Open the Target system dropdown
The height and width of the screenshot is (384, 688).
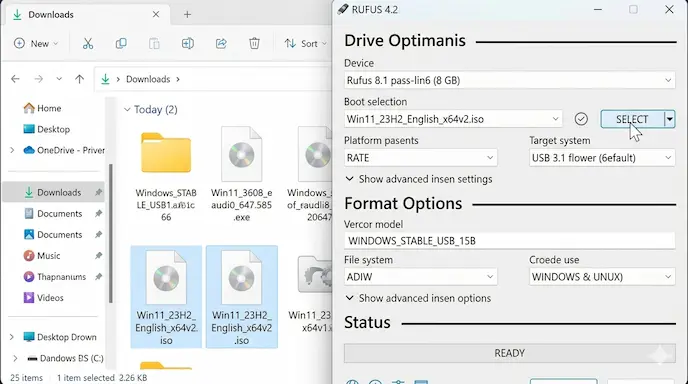tap(602, 158)
